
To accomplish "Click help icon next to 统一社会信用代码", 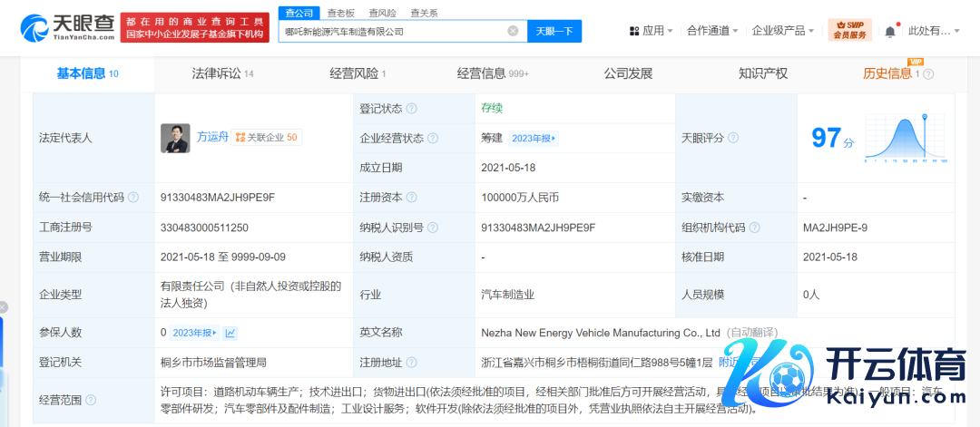I will click(133, 198).
